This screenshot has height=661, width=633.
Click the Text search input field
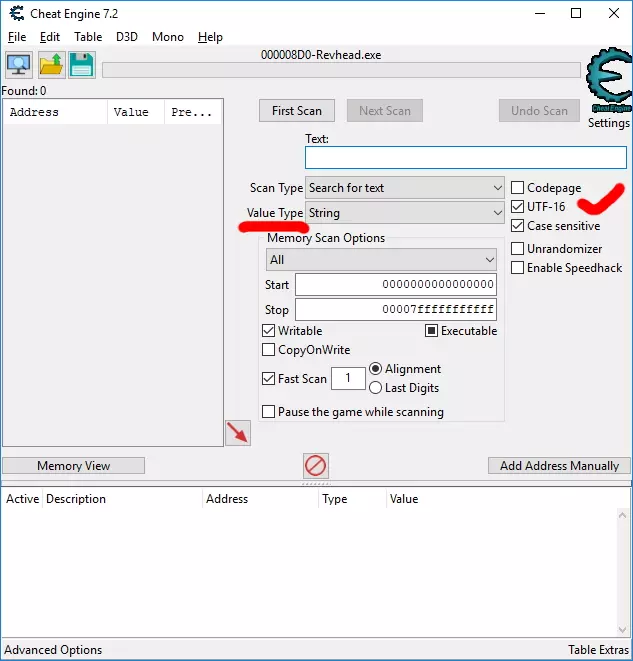[x=466, y=158]
